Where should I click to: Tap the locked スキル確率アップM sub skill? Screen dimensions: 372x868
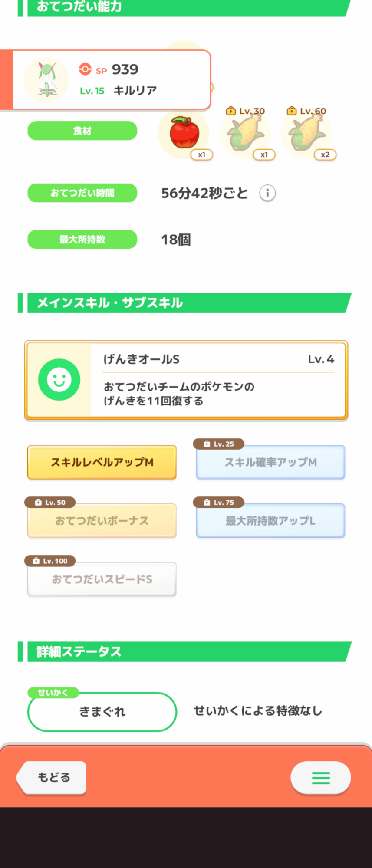point(270,462)
